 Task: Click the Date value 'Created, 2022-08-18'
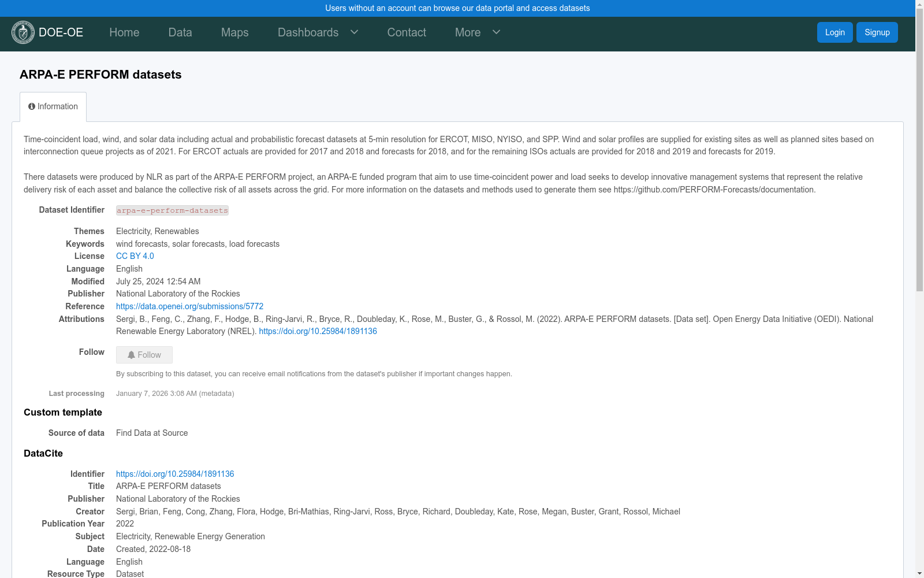[153, 549]
